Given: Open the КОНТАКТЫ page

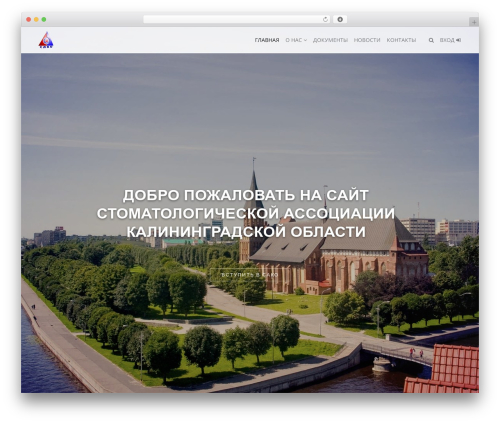Looking at the screenshot, I should (x=401, y=40).
